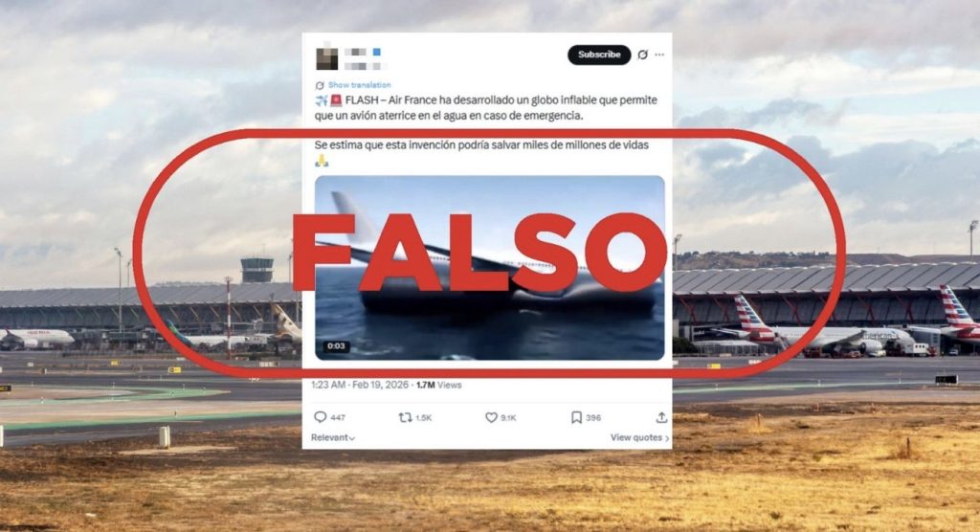The height and width of the screenshot is (532, 980).
Task: Click the 0:03 video duration badge
Action: pyautogui.click(x=336, y=346)
